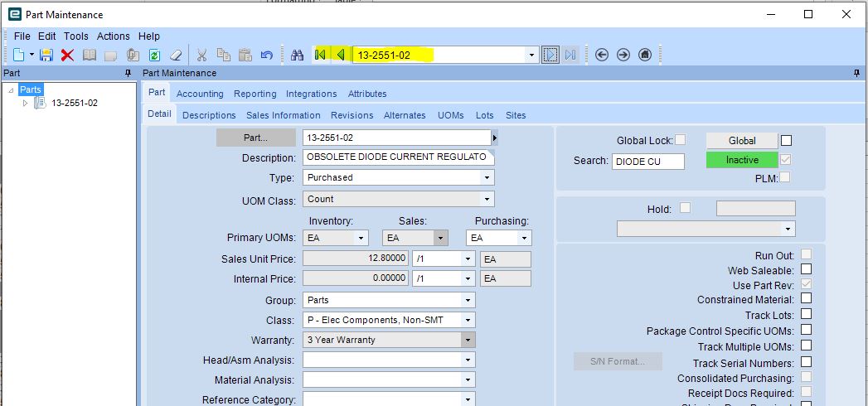Click the Global button
The height and width of the screenshot is (406, 868).
point(742,141)
